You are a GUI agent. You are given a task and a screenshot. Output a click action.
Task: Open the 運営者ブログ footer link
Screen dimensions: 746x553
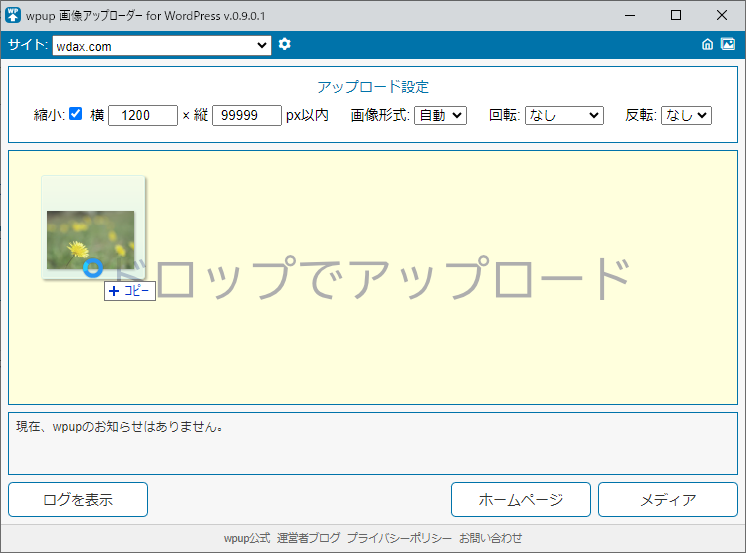pos(308,538)
